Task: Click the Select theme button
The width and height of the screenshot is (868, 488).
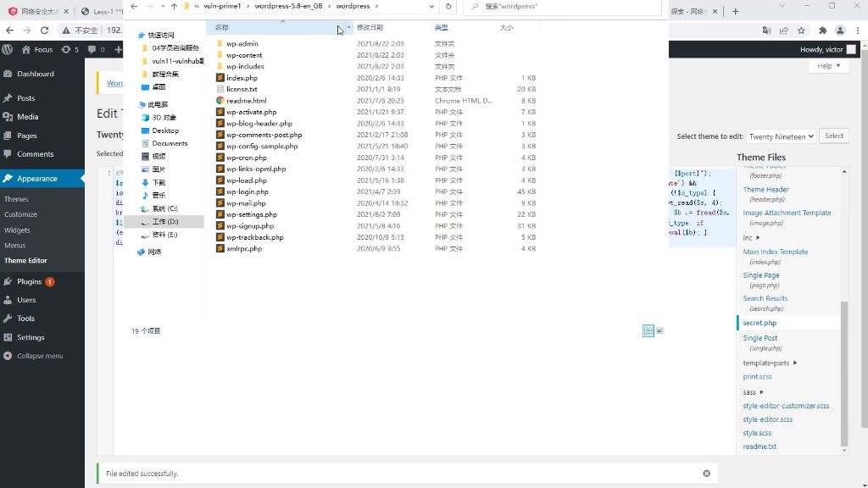Action: point(834,136)
